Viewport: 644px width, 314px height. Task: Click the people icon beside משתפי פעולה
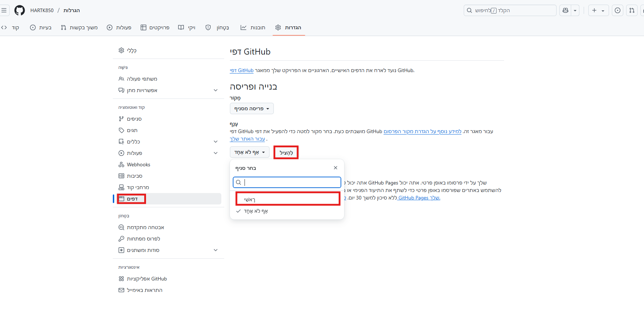coord(121,79)
